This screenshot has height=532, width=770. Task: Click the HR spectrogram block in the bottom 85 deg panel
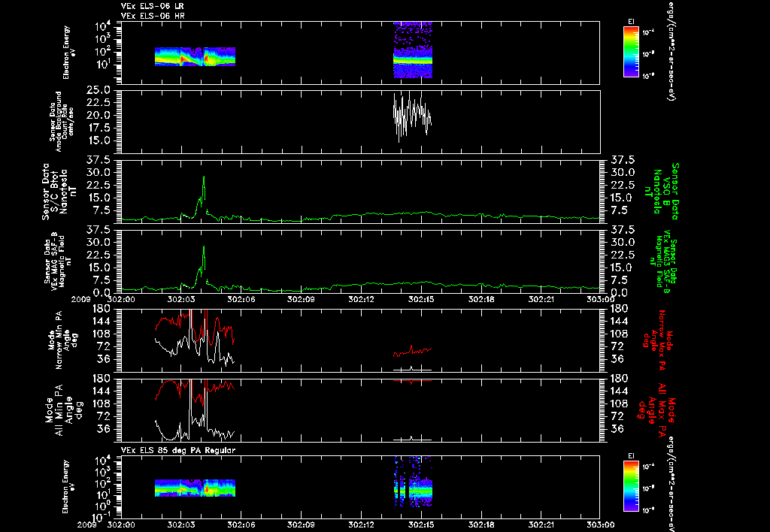pos(413,482)
